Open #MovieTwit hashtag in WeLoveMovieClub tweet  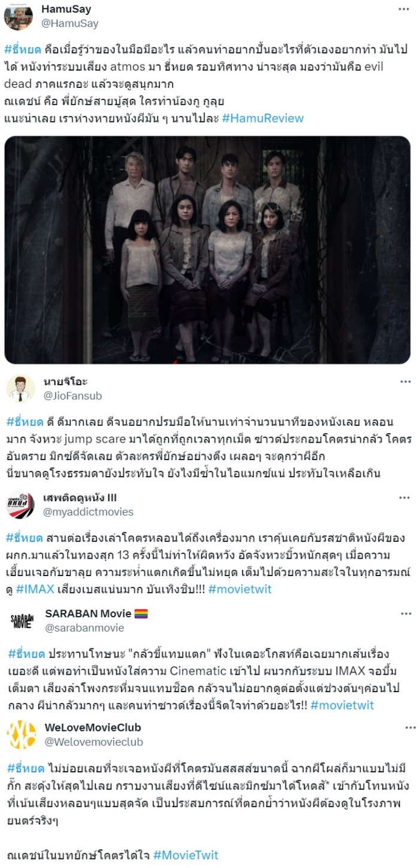tap(186, 855)
